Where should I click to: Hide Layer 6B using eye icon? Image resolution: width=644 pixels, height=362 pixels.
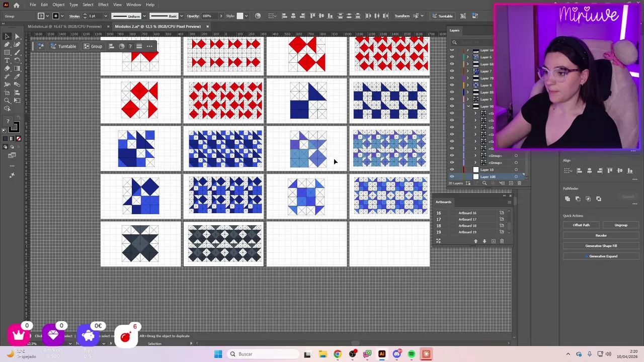tap(452, 64)
